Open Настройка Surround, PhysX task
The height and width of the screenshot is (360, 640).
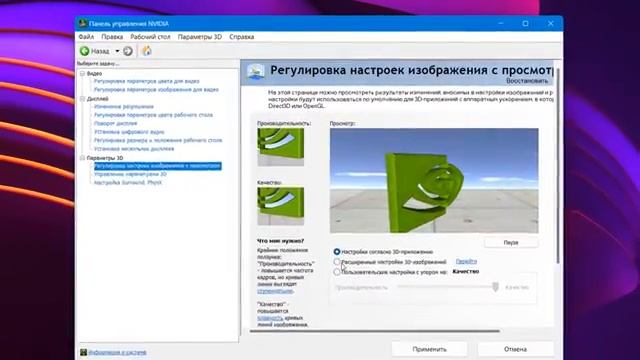[x=128, y=182]
